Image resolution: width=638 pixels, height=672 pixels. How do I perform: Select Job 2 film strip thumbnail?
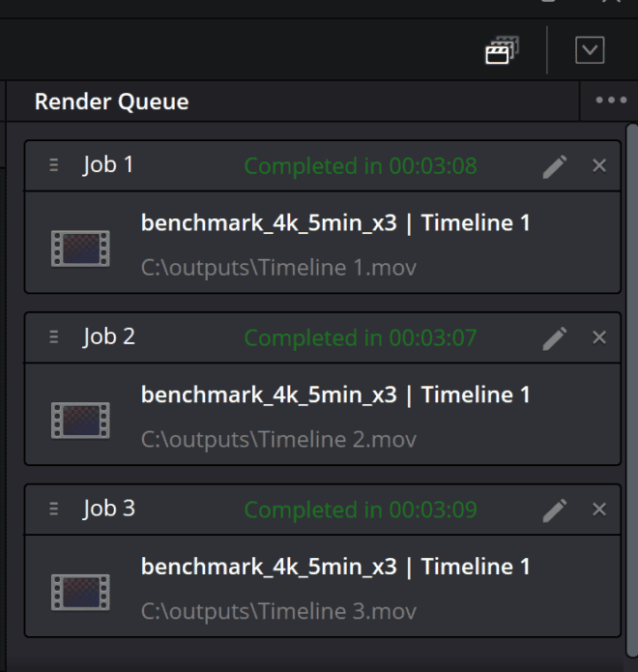pos(80,419)
